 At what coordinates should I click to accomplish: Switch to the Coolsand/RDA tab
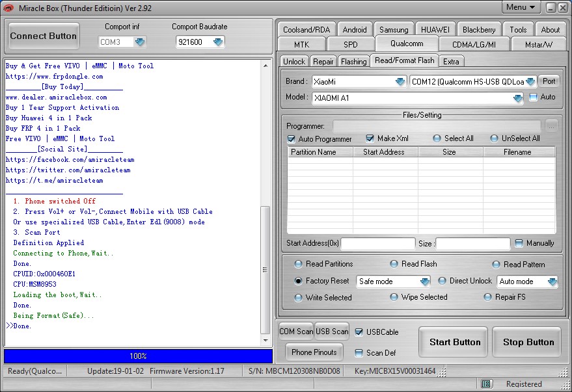point(306,29)
